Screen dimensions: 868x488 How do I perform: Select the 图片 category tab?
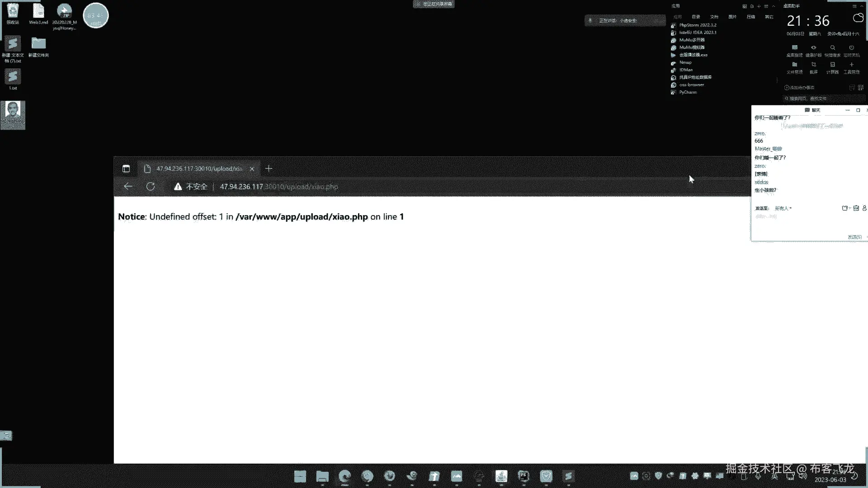(732, 17)
